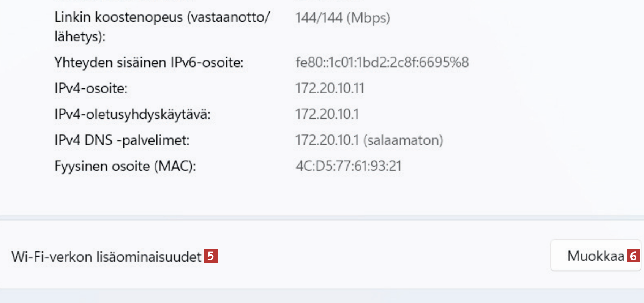This screenshot has height=303, width=644.
Task: Click the Fyysinen osoite (MAC) label
Action: point(125,166)
